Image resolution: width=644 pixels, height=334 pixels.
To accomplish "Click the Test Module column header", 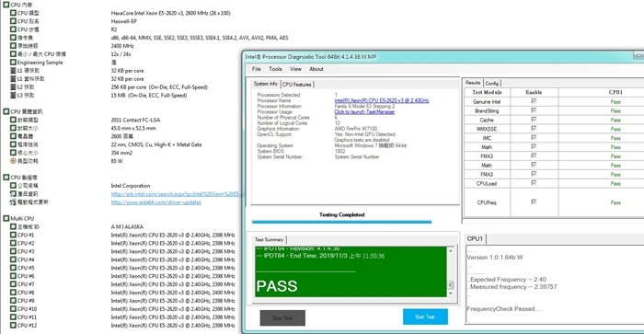I will [487, 92].
